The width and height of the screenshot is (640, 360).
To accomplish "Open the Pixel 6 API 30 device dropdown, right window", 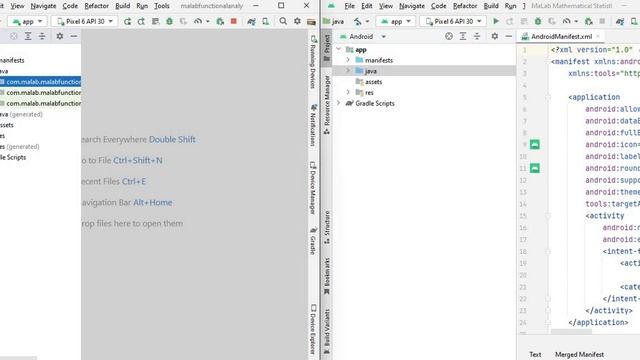I will pos(453,21).
